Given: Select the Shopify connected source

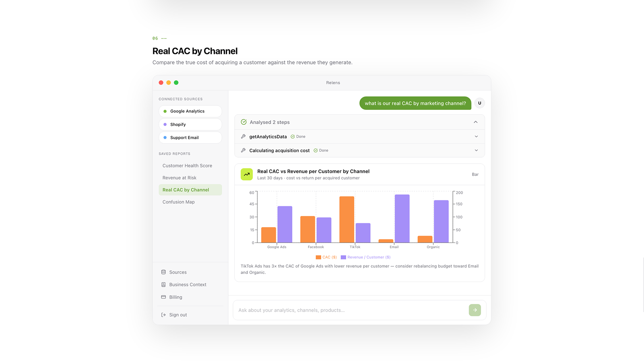Looking at the screenshot, I should pyautogui.click(x=190, y=124).
